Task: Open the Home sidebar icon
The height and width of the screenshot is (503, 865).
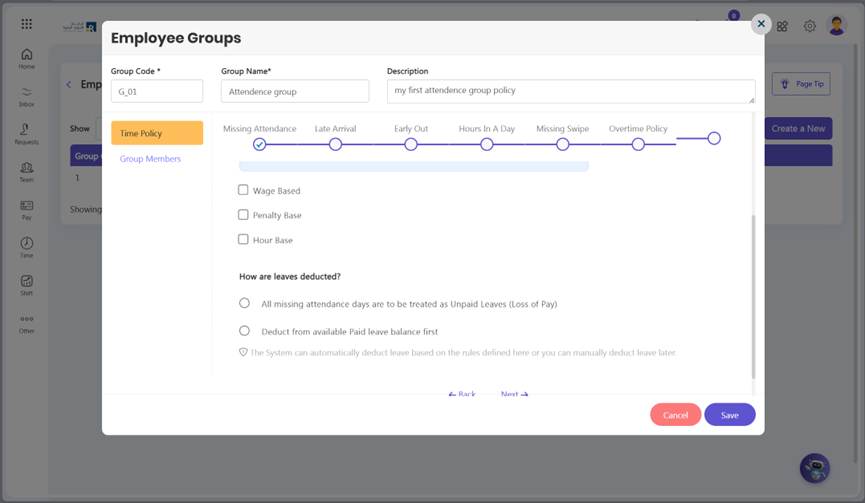Action: click(26, 55)
